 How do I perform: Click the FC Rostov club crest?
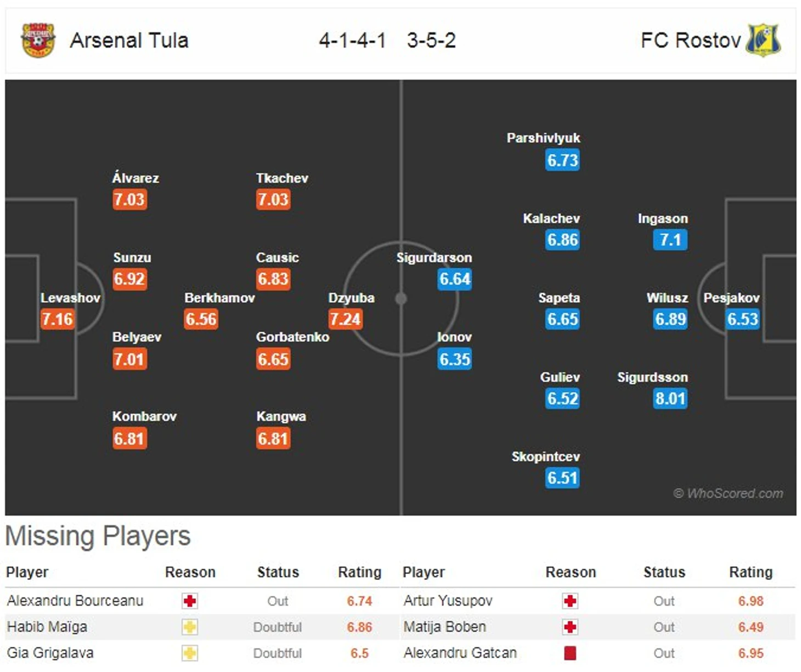[x=763, y=40]
